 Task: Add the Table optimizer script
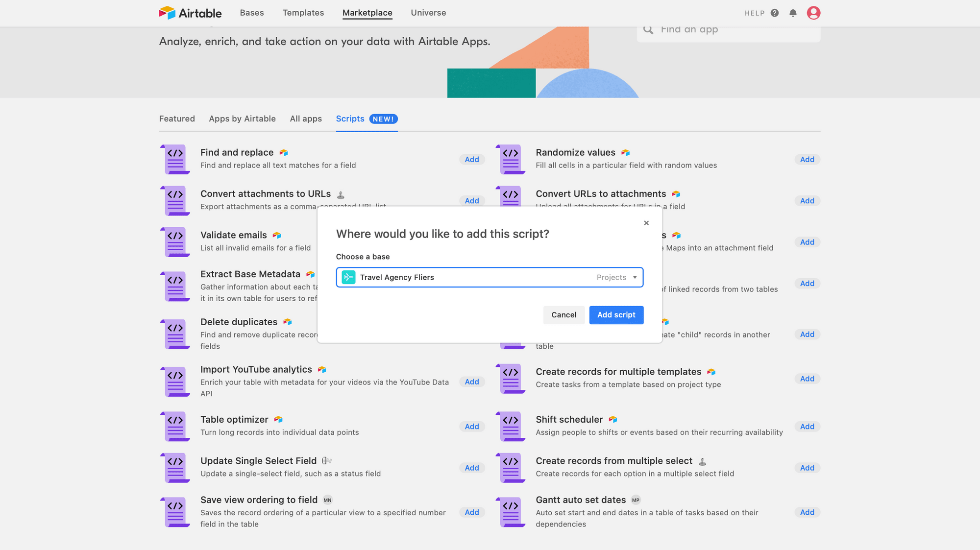[x=472, y=427]
